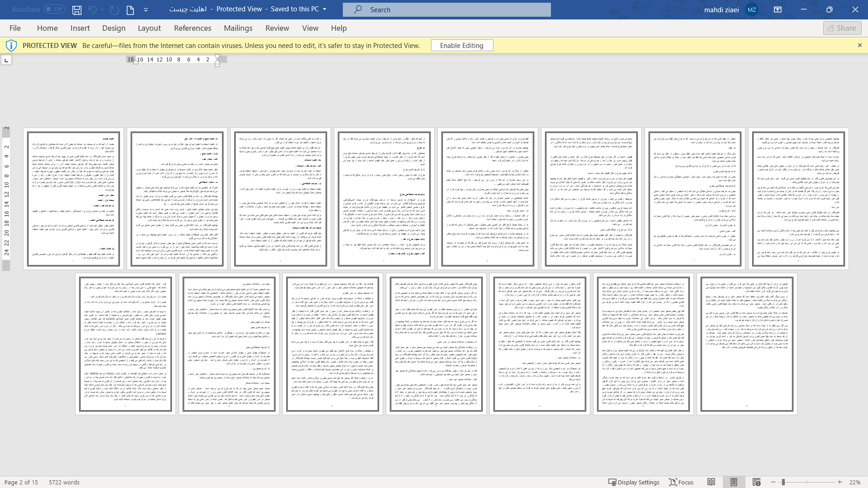Open the MZ account avatar

click(752, 9)
